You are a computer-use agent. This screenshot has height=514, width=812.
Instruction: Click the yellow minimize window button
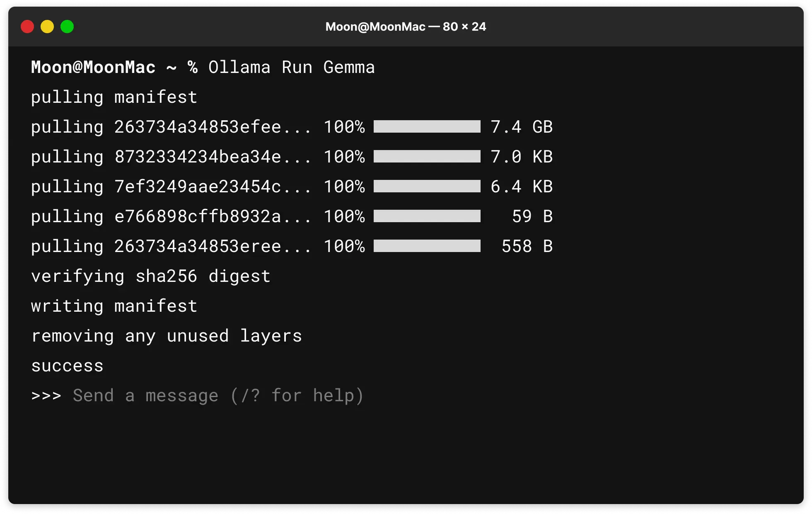(x=47, y=27)
